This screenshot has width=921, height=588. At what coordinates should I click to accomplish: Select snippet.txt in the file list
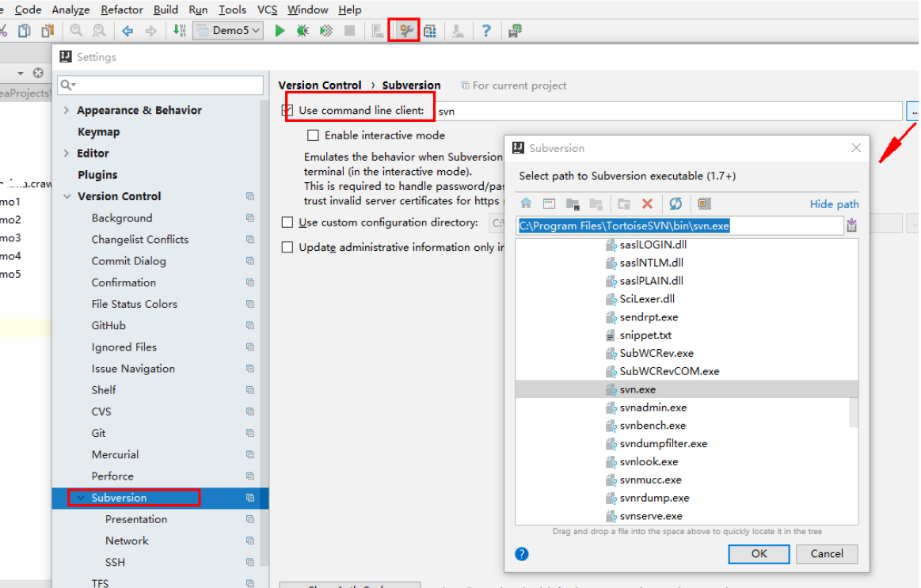[645, 336]
